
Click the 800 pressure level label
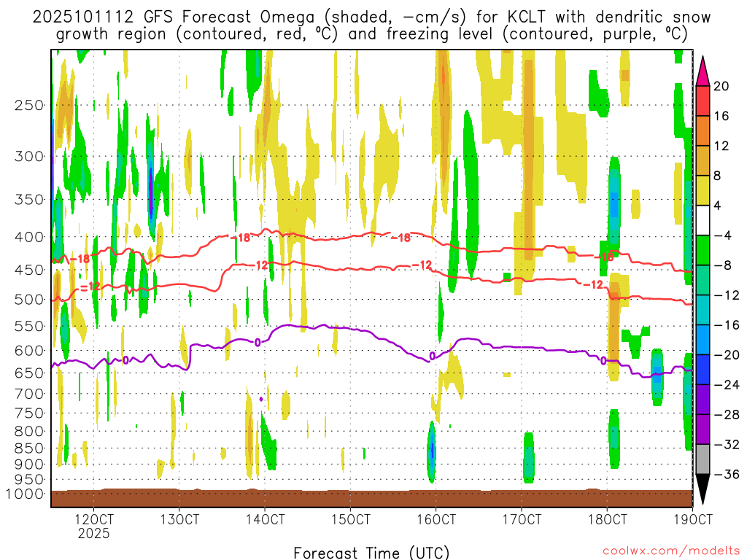tap(29, 432)
